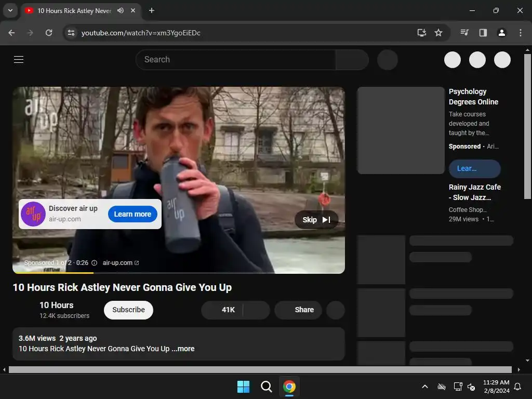Subscribe to the 10 Hours channel
532x399 pixels.
point(129,310)
